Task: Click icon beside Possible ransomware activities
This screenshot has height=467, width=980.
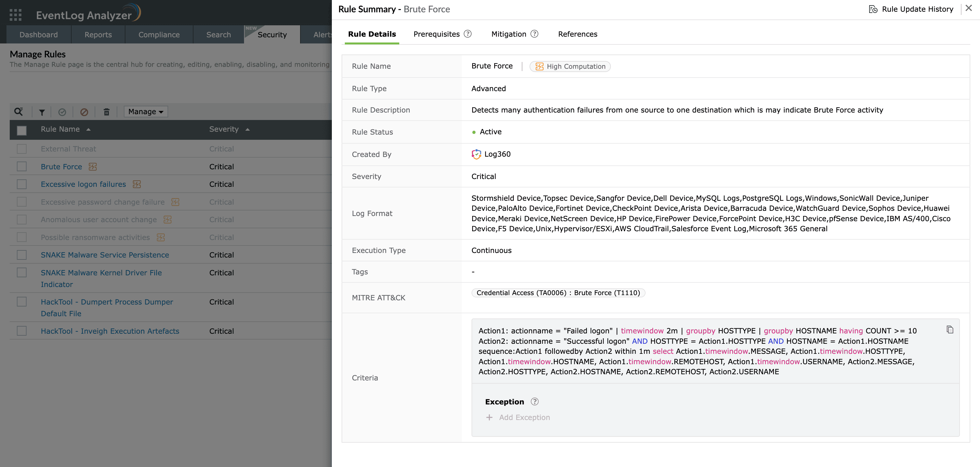Action: (x=160, y=237)
